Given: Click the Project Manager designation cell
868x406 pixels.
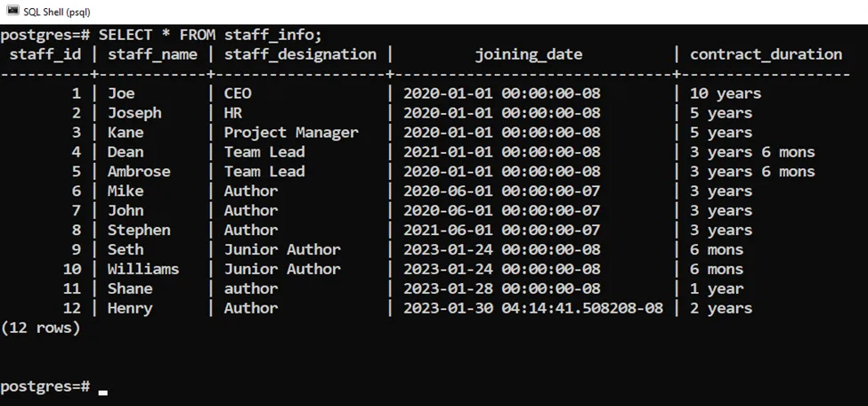Looking at the screenshot, I should pos(291,133).
